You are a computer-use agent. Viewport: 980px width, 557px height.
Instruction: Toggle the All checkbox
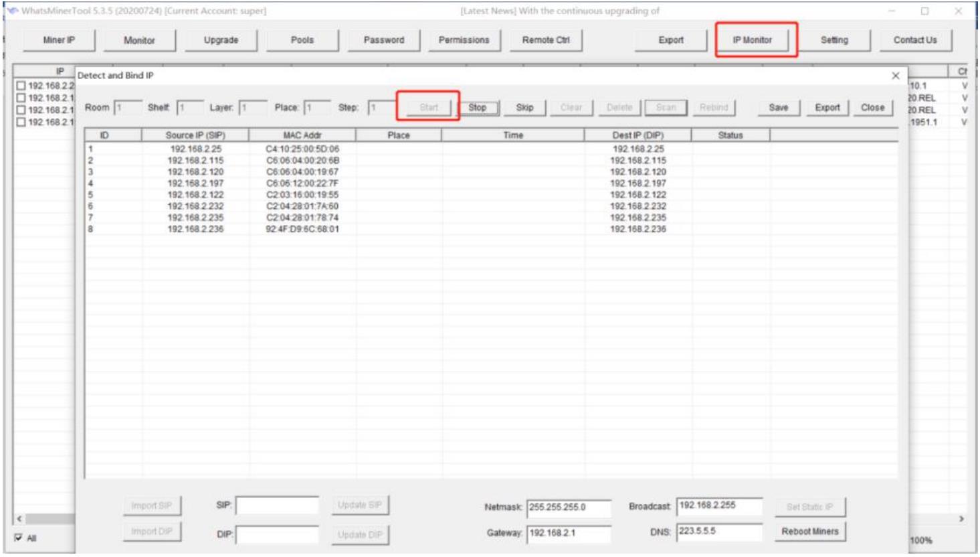[x=19, y=538]
